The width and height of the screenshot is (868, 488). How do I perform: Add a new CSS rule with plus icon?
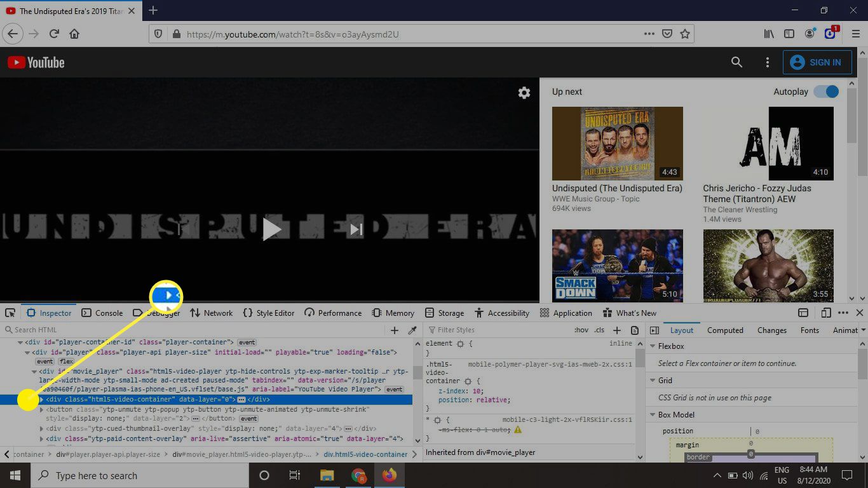(x=616, y=330)
